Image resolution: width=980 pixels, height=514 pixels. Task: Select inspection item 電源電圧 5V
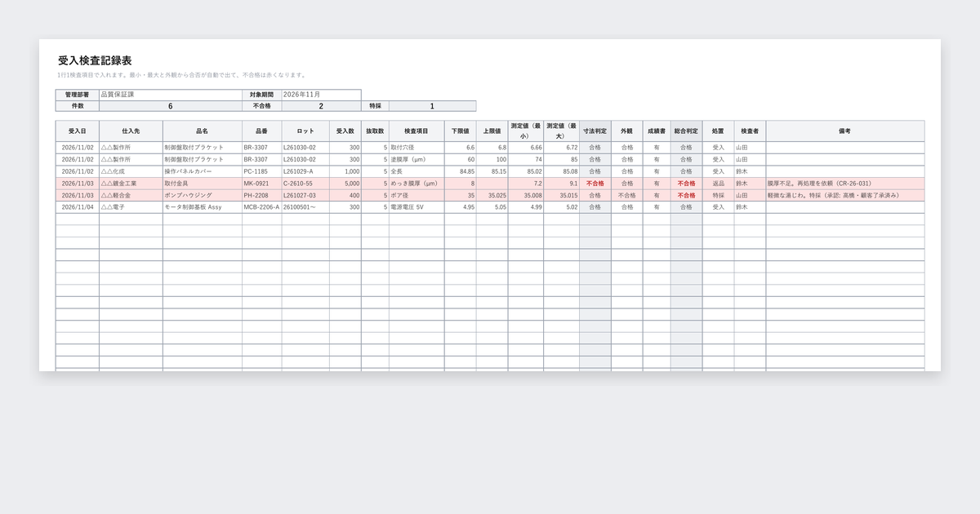click(416, 207)
